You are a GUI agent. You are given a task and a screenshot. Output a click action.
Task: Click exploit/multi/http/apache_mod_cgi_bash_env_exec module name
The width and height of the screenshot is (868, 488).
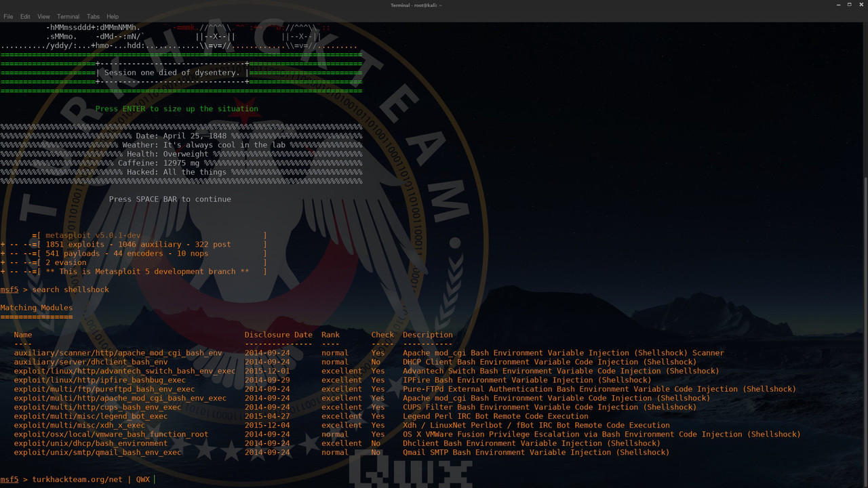pos(120,398)
